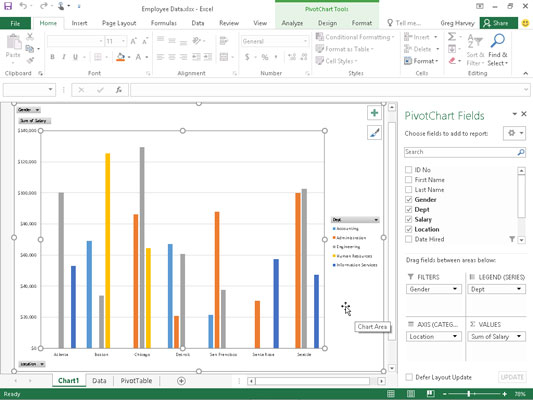Click the Redo arrow icon
The height and width of the screenshot is (400, 533).
(x=44, y=6)
